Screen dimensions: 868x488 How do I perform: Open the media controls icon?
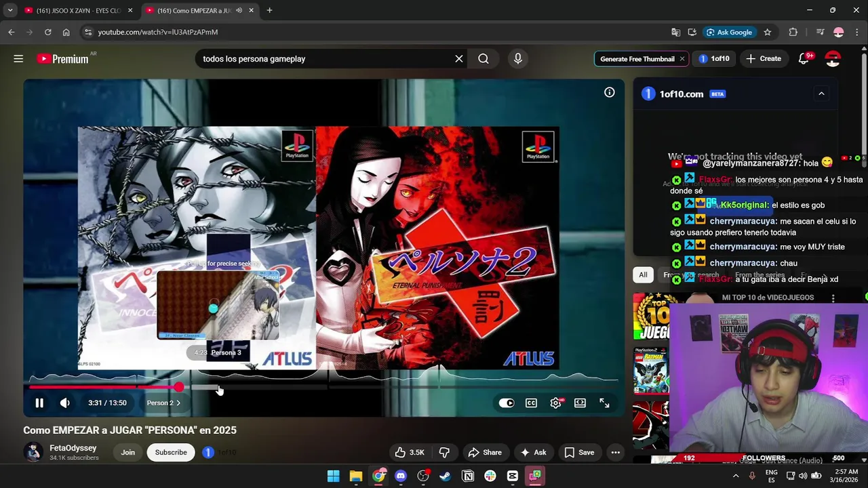(x=820, y=32)
